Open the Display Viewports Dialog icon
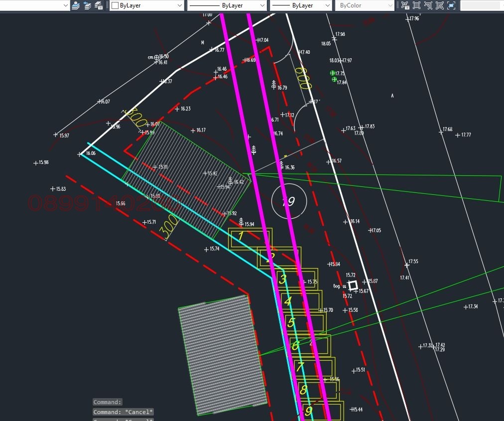Screen dimensions: 504x421 click(405, 5)
